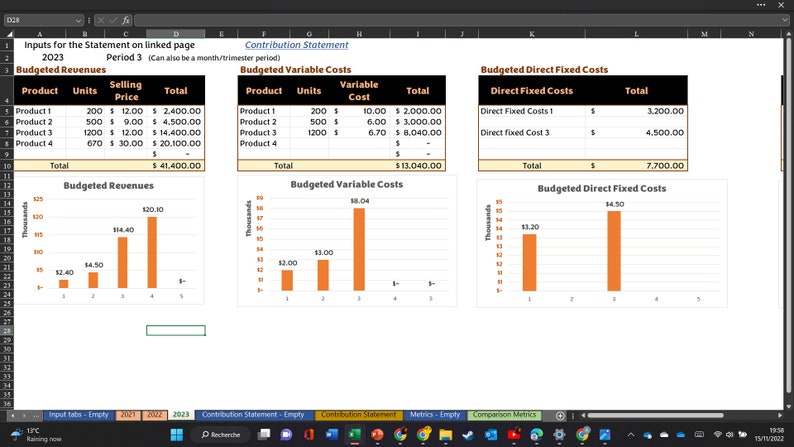Open the Word icon in the taskbar
Image resolution: width=794 pixels, height=447 pixels.
[x=332, y=434]
